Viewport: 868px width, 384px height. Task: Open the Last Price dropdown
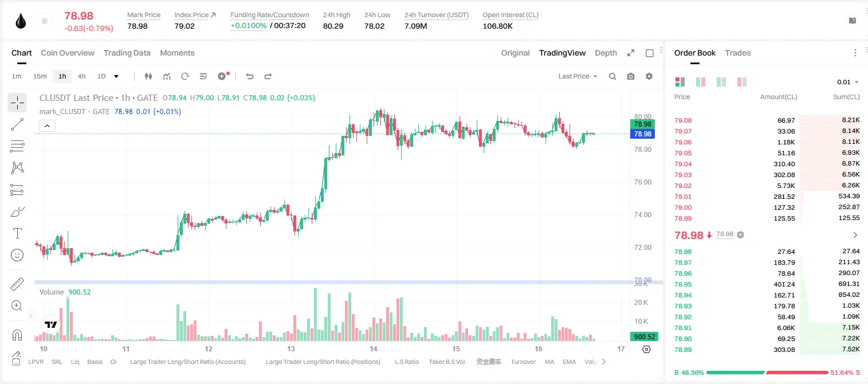(x=578, y=76)
